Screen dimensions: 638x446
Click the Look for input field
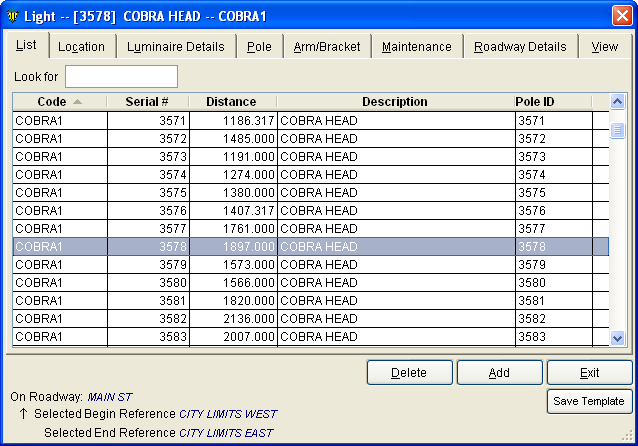(121, 77)
